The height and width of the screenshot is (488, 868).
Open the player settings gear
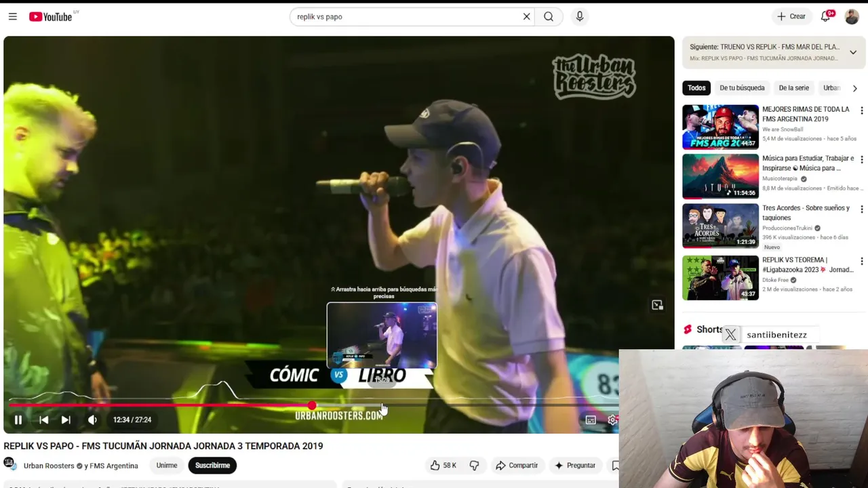(x=612, y=420)
